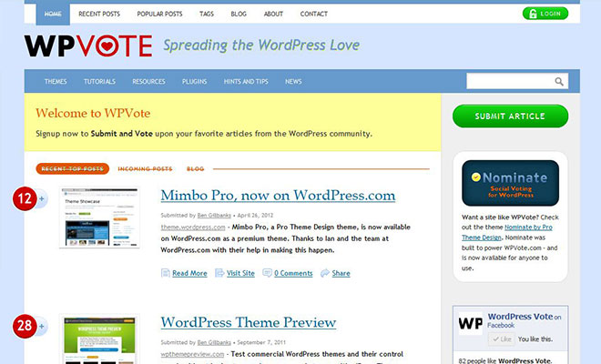This screenshot has height=364, width=601.
Task: Open the Themes menu item
Action: tap(56, 82)
